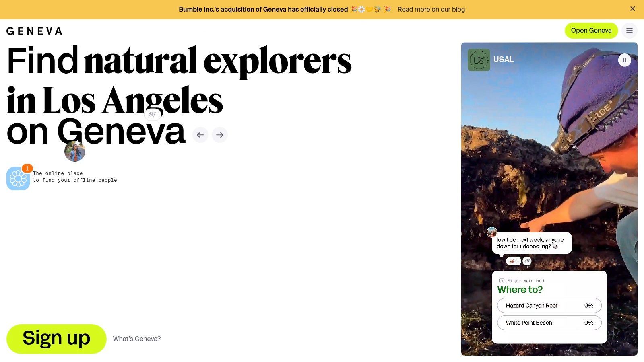Click the floating emoji reaction bubble on the headline

coord(153,115)
